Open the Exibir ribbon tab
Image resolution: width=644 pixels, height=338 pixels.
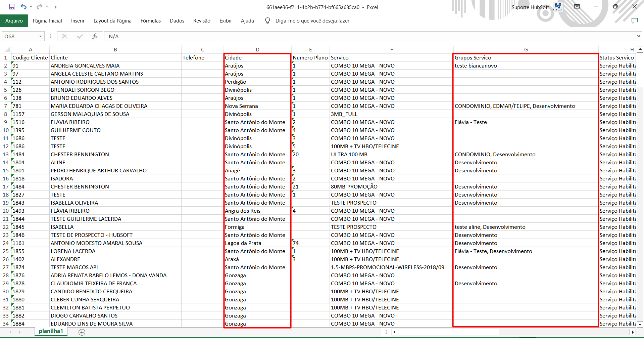[x=226, y=21]
